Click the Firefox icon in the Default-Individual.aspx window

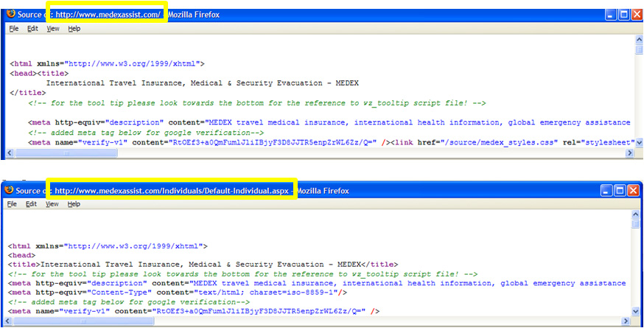(x=8, y=189)
